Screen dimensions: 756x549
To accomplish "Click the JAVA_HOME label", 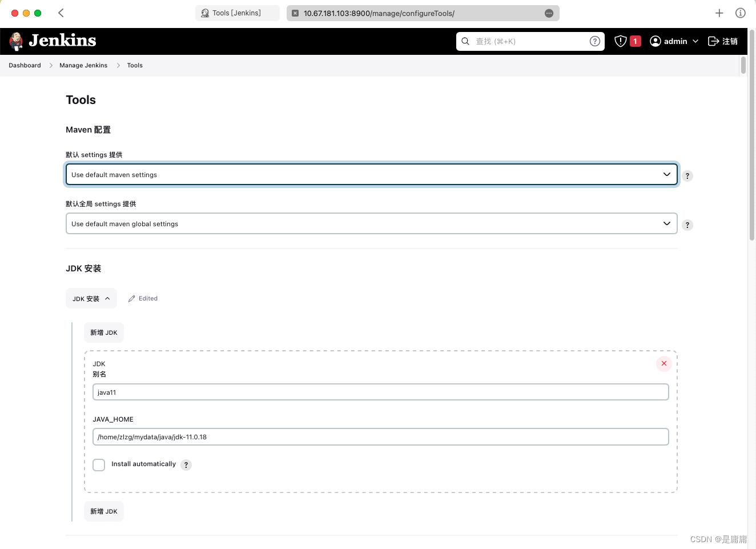I will [113, 419].
